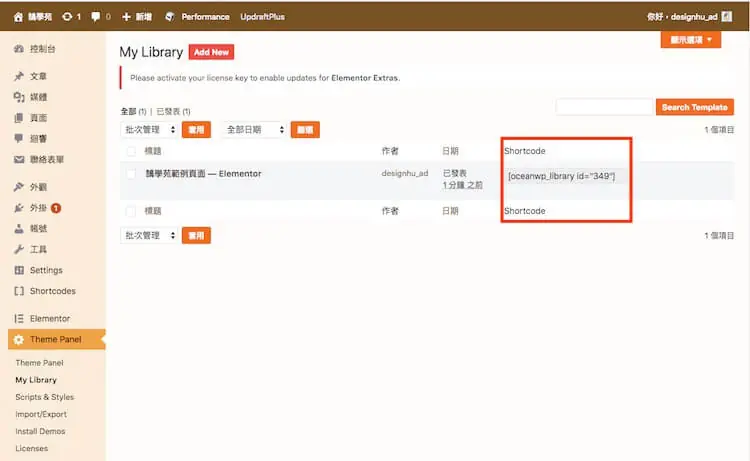Viewport: 750px width, 461px height.
Task: Click the user avatar in admin bar
Action: 727,17
